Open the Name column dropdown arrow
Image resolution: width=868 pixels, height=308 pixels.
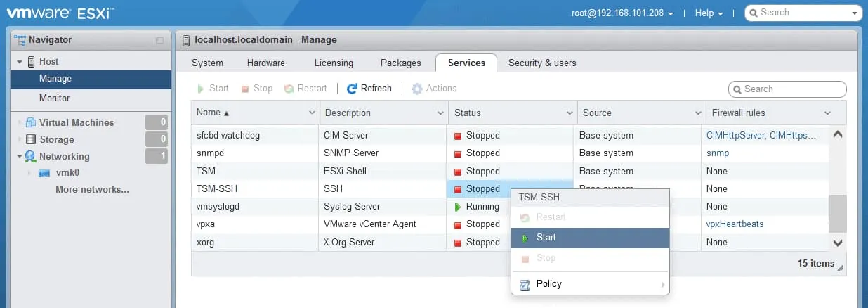[x=312, y=113]
